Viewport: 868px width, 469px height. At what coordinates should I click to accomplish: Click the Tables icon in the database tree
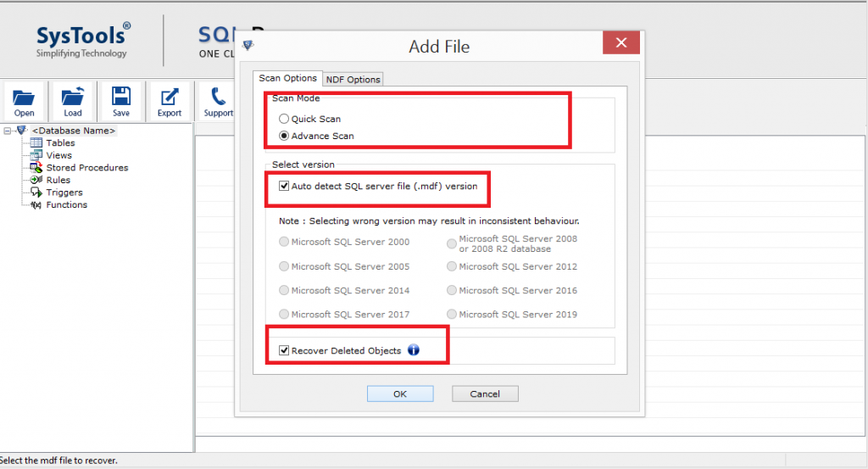tap(36, 142)
